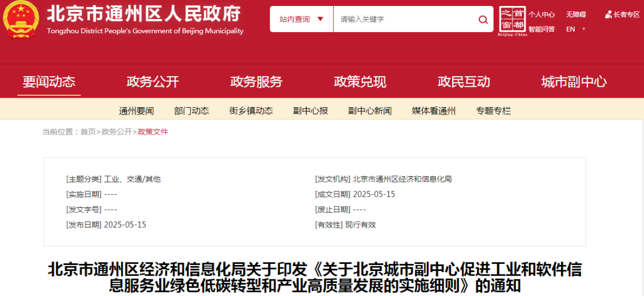This screenshot has height=296, width=644.
Task: Select the 发布日期 value 2025-05-15
Action: pyautogui.click(x=125, y=225)
